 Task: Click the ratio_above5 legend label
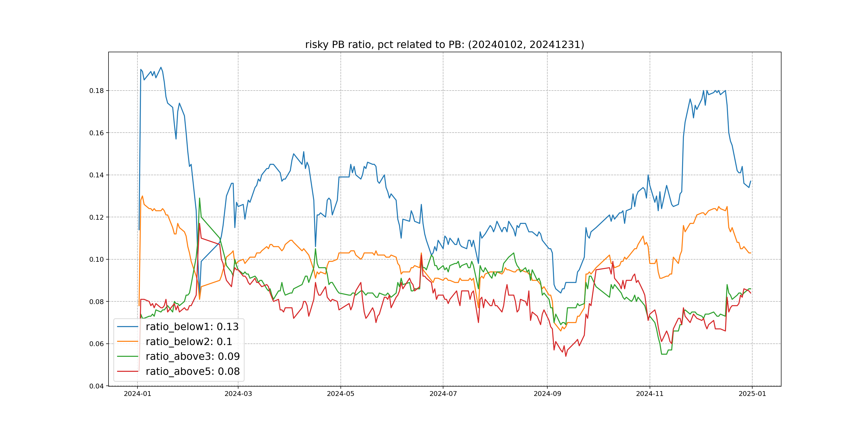tap(192, 371)
